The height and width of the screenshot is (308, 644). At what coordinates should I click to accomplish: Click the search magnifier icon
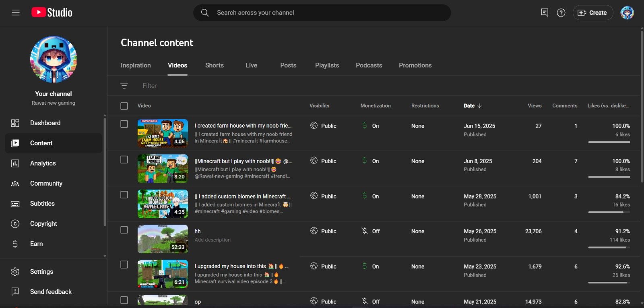point(205,12)
